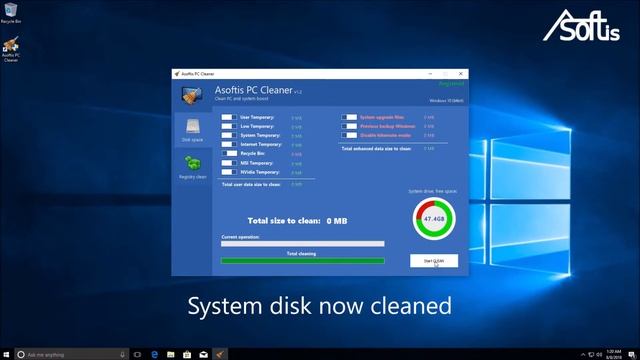
Task: Click the Registered status label
Action: pyautogui.click(x=451, y=84)
